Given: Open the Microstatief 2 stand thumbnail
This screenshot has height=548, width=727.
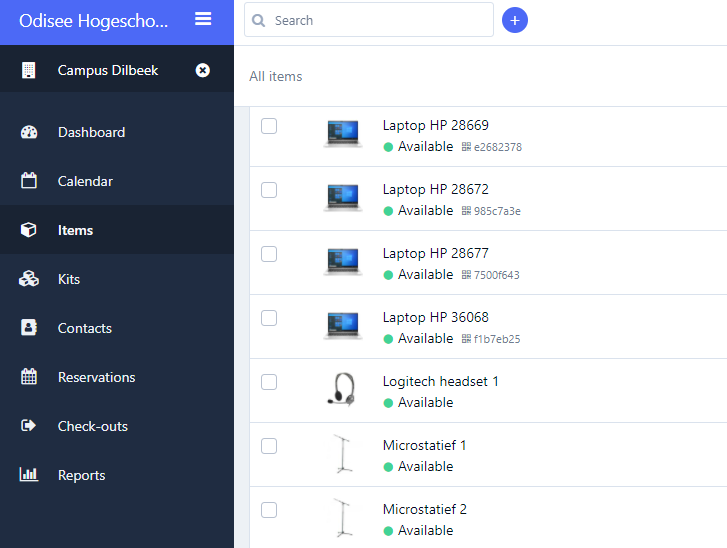Looking at the screenshot, I should pyautogui.click(x=343, y=518).
